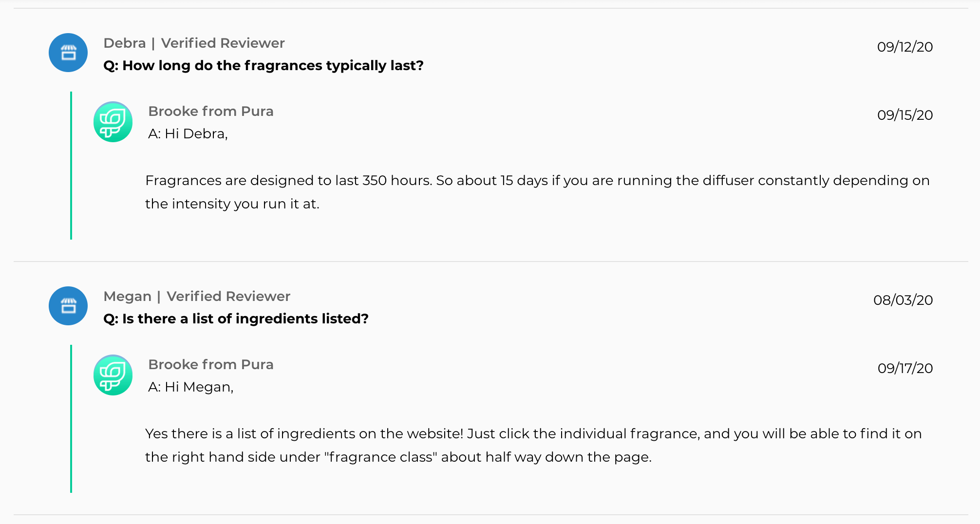Click the 08/03/20 question date

click(x=903, y=300)
